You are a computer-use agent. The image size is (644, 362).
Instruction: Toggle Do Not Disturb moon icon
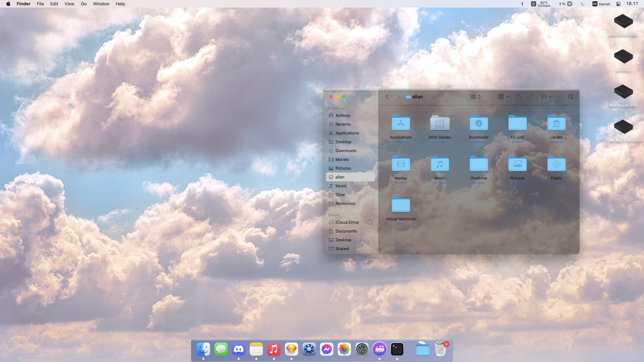[x=583, y=4]
